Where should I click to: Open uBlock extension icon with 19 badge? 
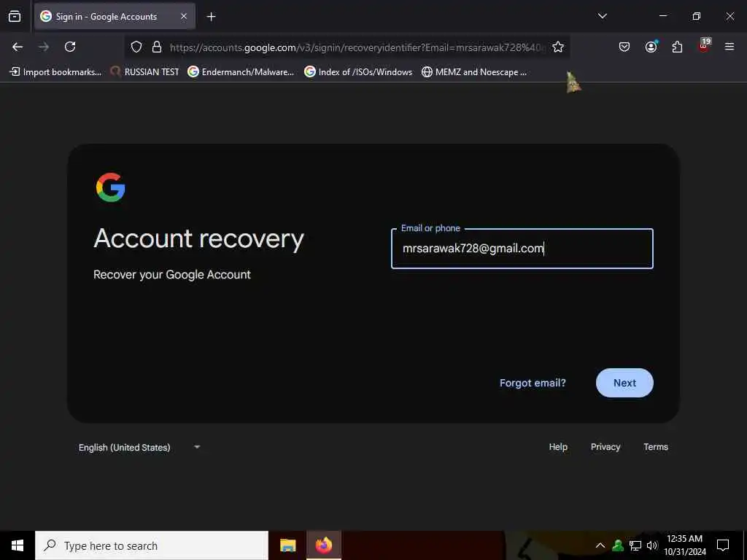704,46
